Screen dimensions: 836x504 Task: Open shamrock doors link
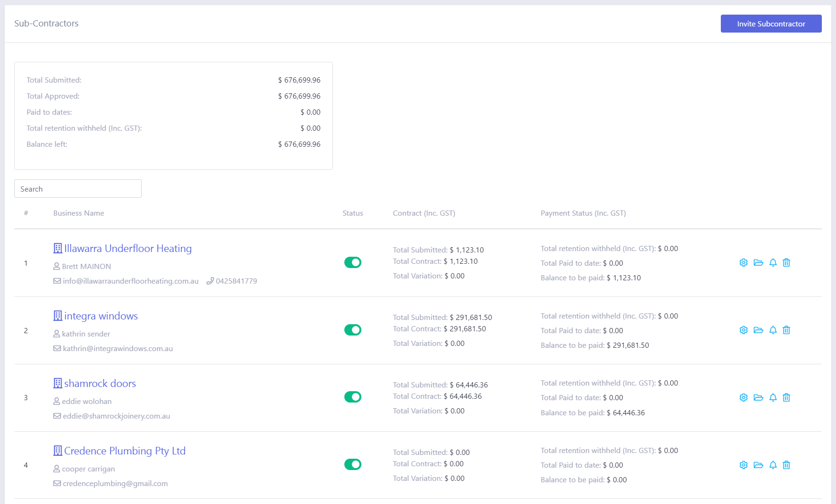pyautogui.click(x=100, y=383)
